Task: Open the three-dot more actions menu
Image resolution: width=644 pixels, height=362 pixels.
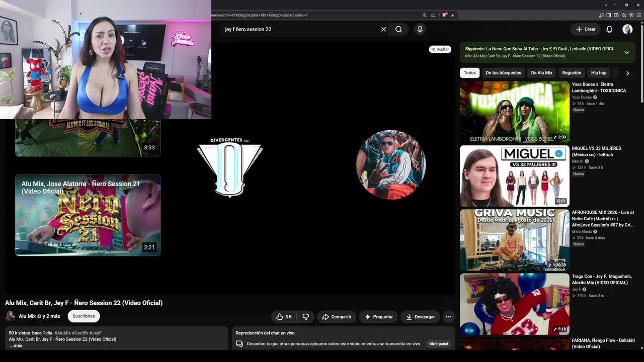Action: click(x=448, y=317)
